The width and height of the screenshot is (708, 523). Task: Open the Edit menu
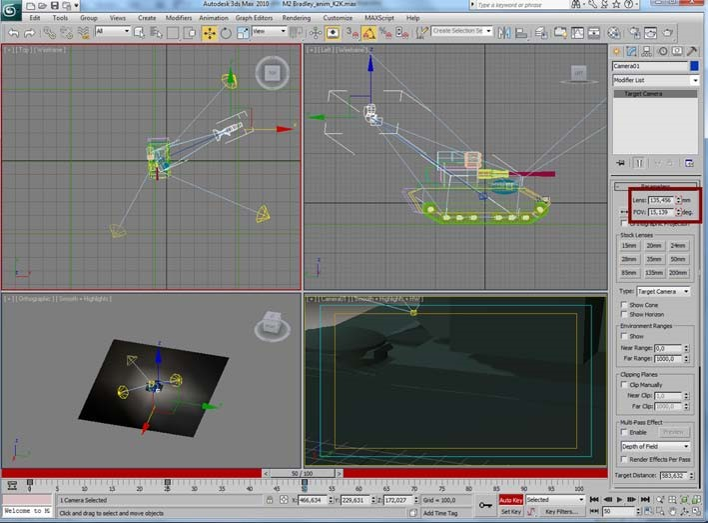pyautogui.click(x=34, y=18)
